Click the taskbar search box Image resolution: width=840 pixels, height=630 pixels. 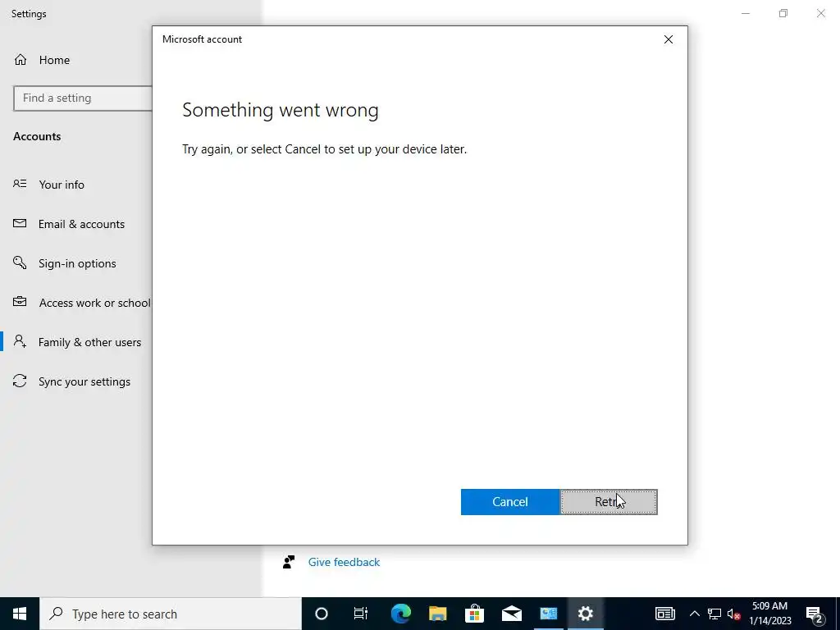(171, 614)
